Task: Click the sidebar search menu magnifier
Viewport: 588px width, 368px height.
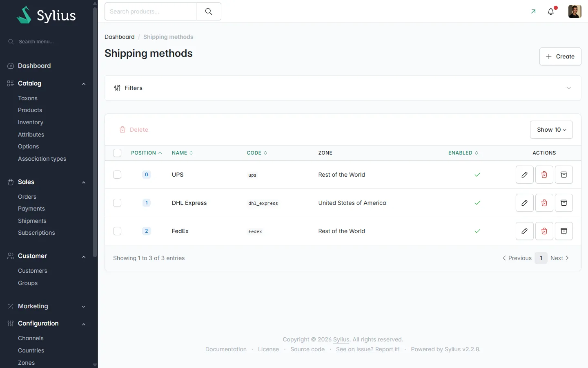Action: click(x=11, y=42)
